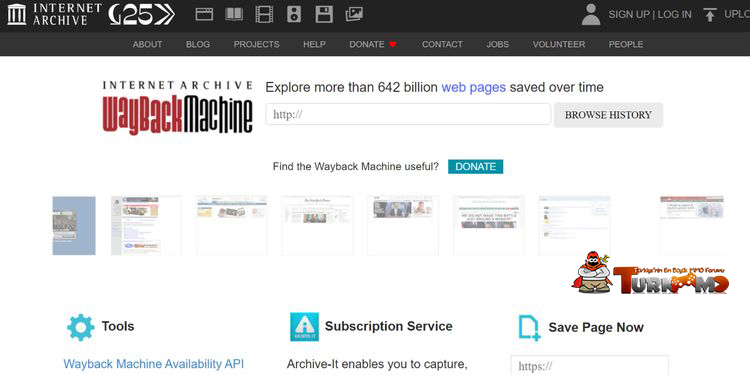Open the ABOUT menu item
750x375 pixels.
(147, 44)
